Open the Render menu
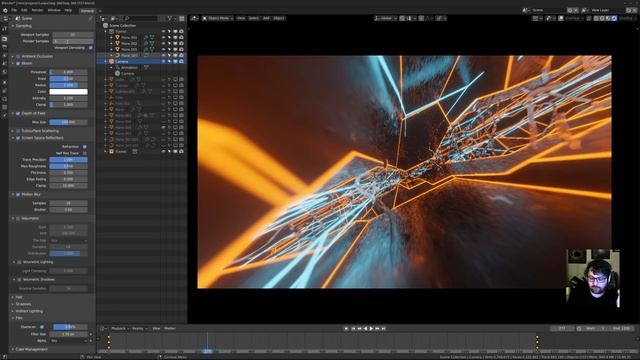Screen dimensions: 640x360 pyautogui.click(x=37, y=10)
